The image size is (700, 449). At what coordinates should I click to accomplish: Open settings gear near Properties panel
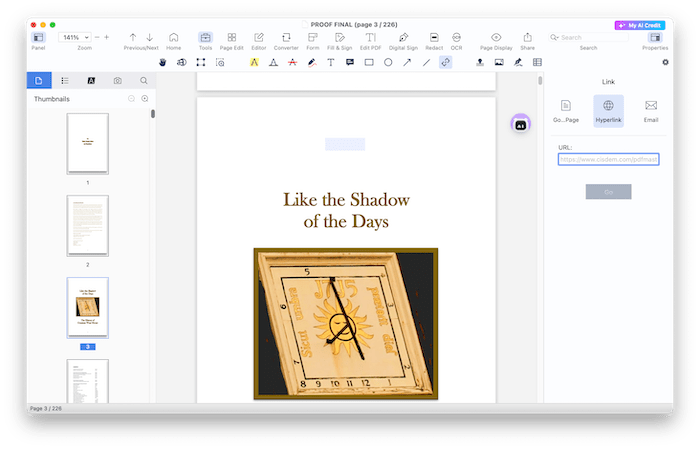coord(665,62)
